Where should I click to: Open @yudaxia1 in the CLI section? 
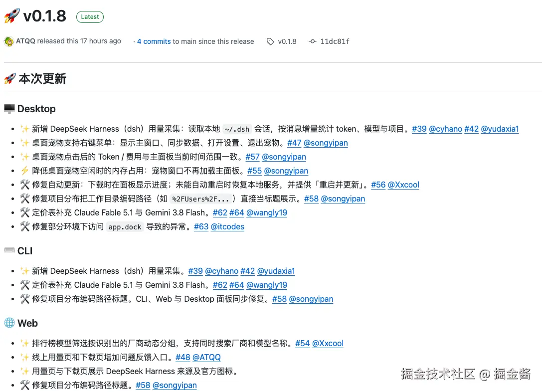click(276, 271)
